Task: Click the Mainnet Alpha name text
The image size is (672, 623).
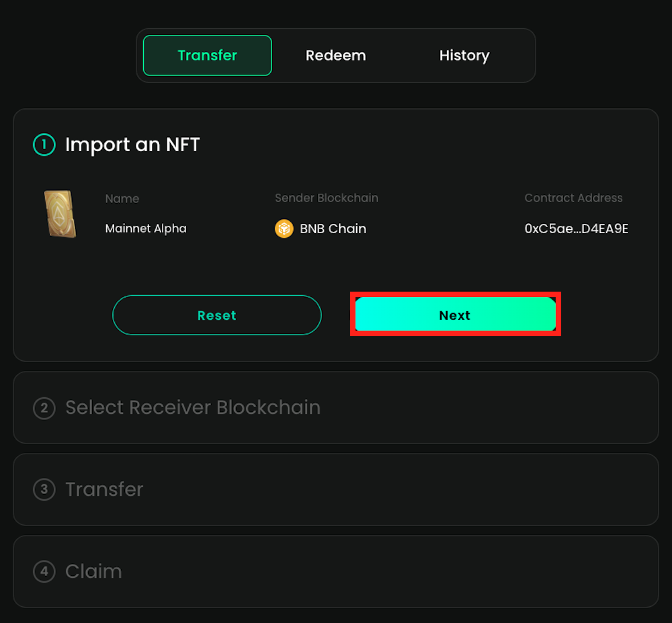Action: click(x=146, y=229)
